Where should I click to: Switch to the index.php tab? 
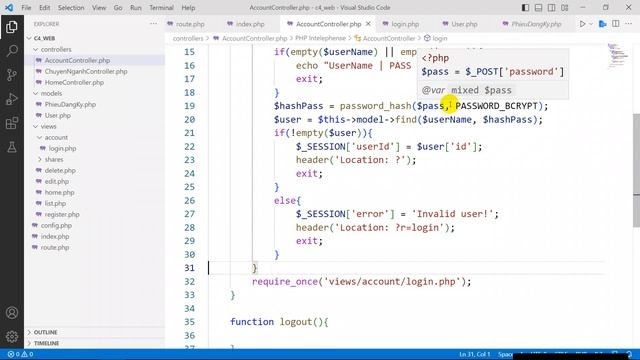click(250, 24)
